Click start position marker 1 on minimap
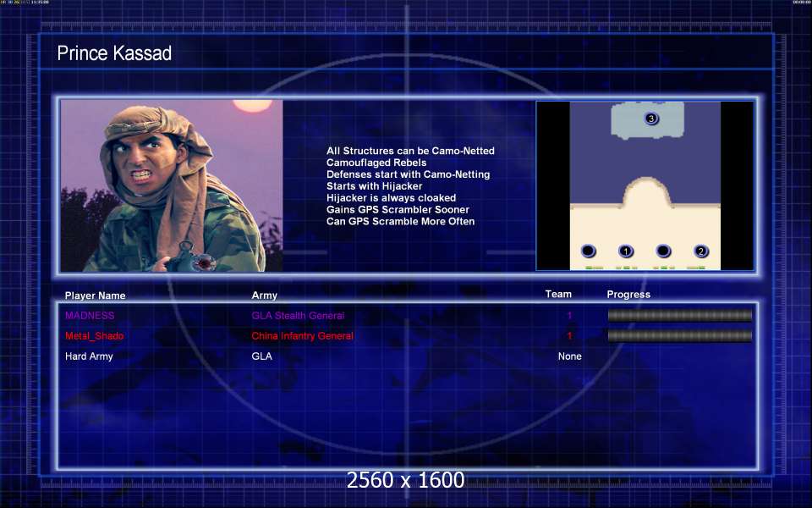Viewport: 812px width, 508px height. coord(626,251)
